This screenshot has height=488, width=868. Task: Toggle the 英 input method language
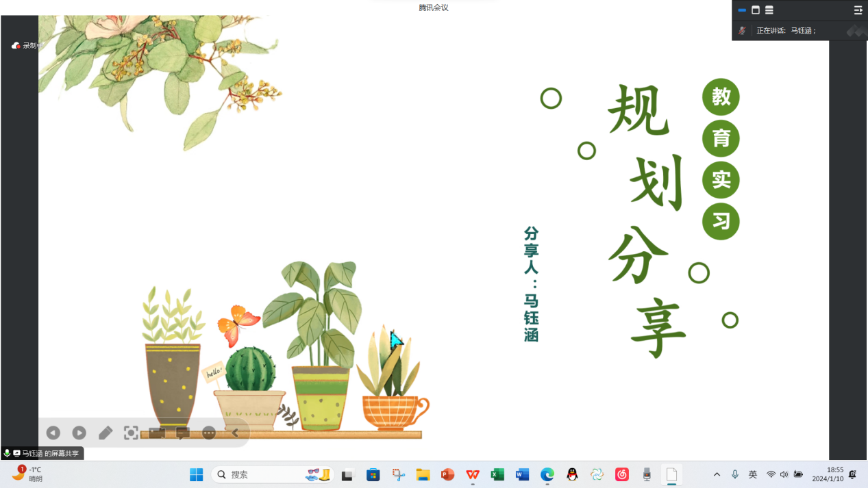click(x=753, y=474)
